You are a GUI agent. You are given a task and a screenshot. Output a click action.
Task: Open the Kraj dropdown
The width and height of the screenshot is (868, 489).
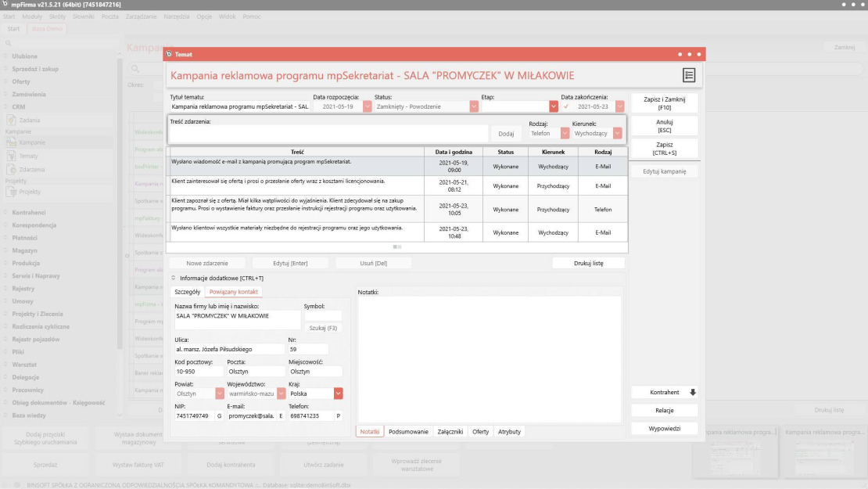click(x=339, y=394)
